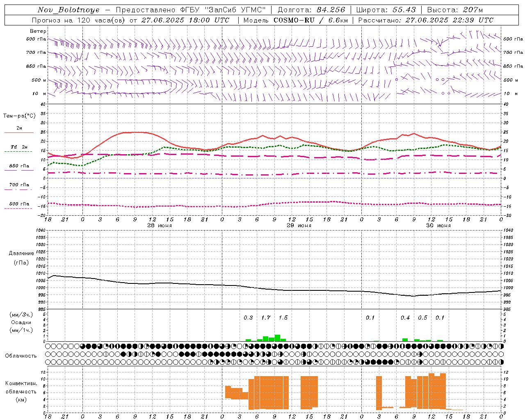Click the Nov_Bolotnoye station title
Screen dimensions: 525x420
click(68, 10)
